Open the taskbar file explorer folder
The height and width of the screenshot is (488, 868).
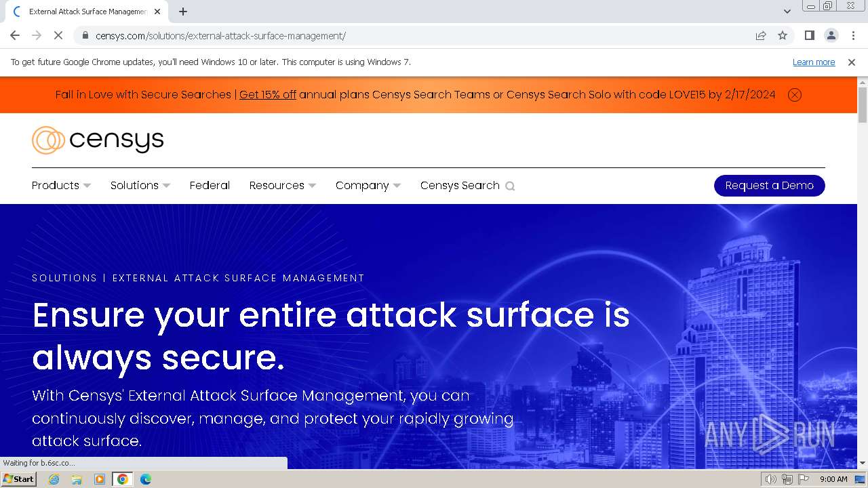click(x=77, y=479)
